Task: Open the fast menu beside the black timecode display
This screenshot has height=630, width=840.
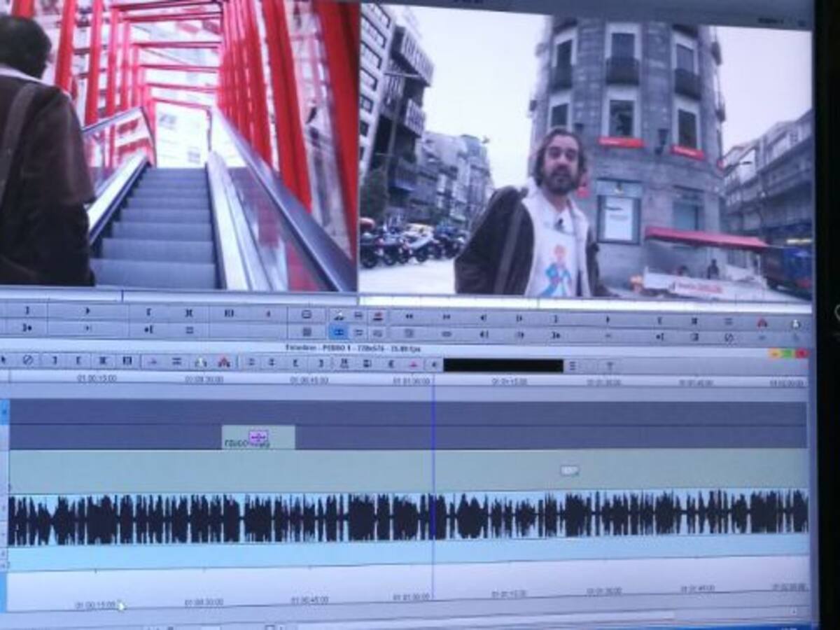Action: [x=573, y=365]
